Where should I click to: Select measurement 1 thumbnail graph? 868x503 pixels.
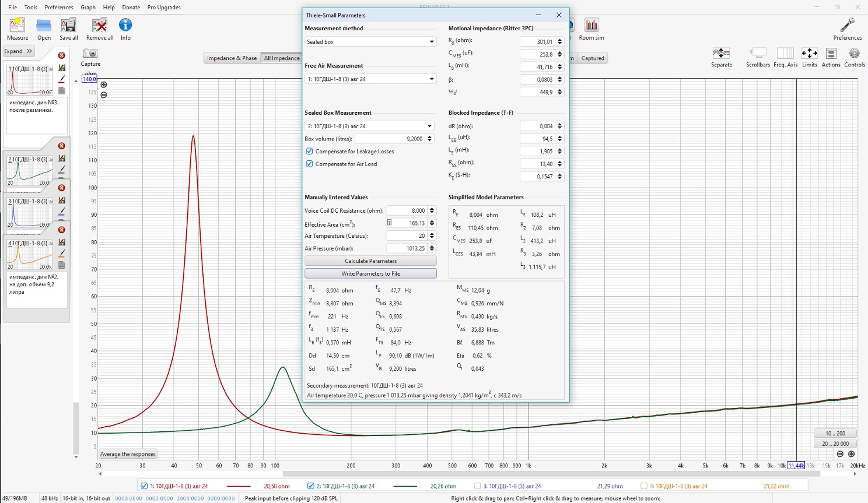(30, 80)
